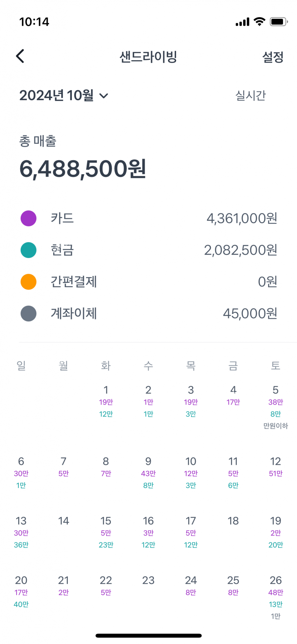Tap the back arrow icon
Image resolution: width=297 pixels, height=644 pixels.
coord(20,56)
